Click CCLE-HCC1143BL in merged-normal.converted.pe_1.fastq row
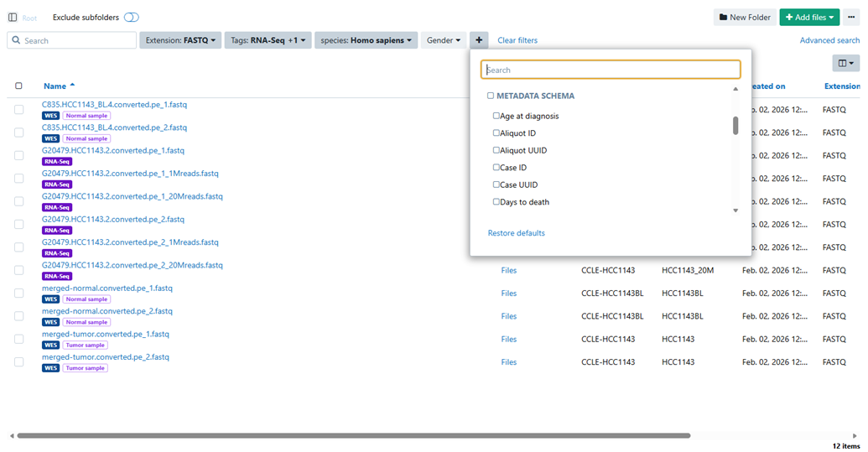Screen dimensions: 868x452 (612, 294)
